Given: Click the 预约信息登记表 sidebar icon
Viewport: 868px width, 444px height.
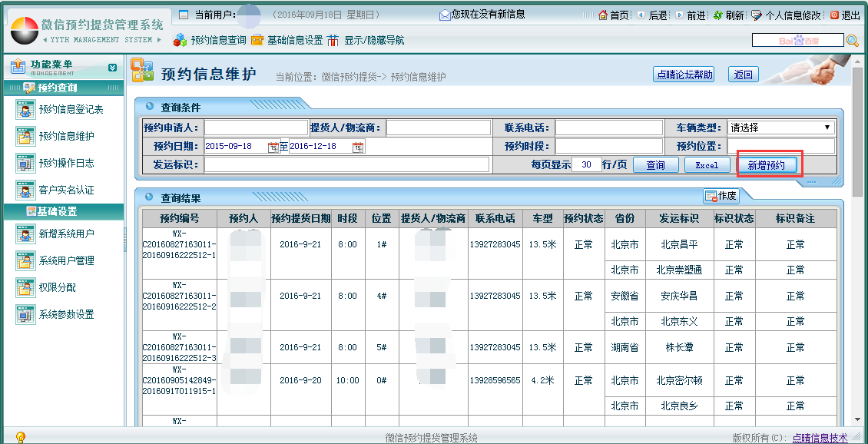Looking at the screenshot, I should (25, 110).
